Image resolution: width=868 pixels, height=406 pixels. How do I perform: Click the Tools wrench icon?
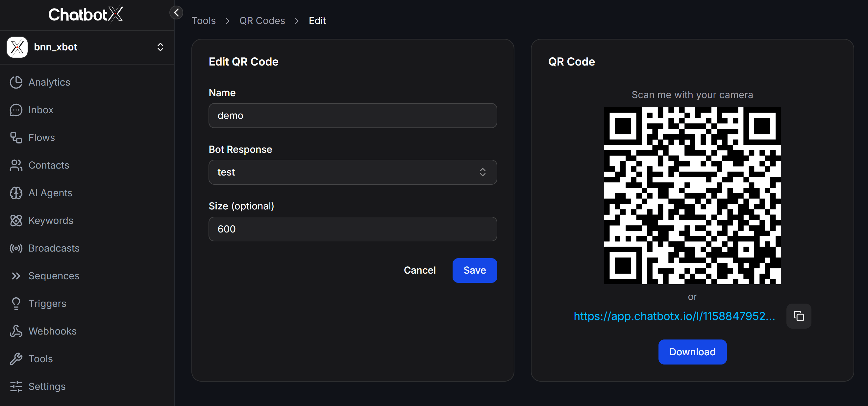pyautogui.click(x=16, y=359)
